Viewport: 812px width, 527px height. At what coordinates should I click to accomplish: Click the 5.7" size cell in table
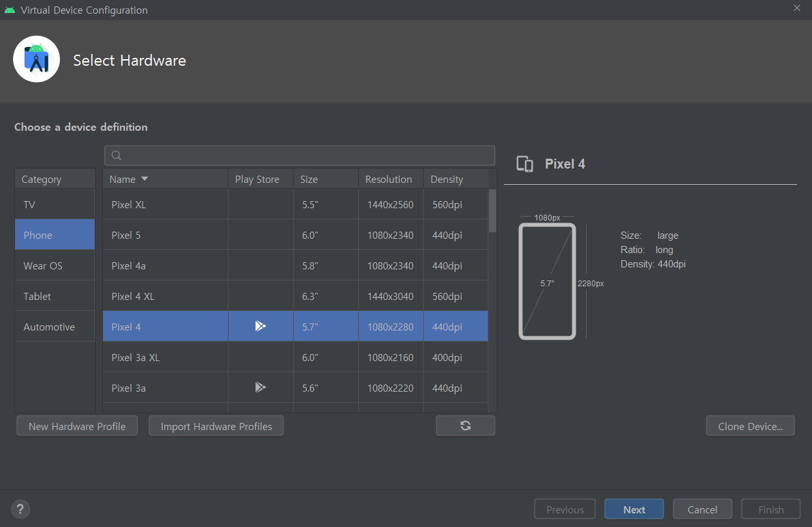(326, 327)
